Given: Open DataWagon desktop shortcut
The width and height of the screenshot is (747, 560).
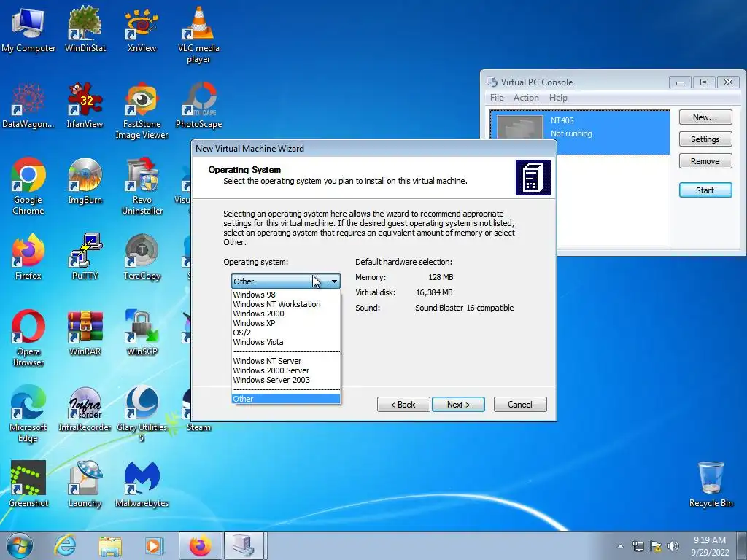Looking at the screenshot, I should pyautogui.click(x=28, y=106).
